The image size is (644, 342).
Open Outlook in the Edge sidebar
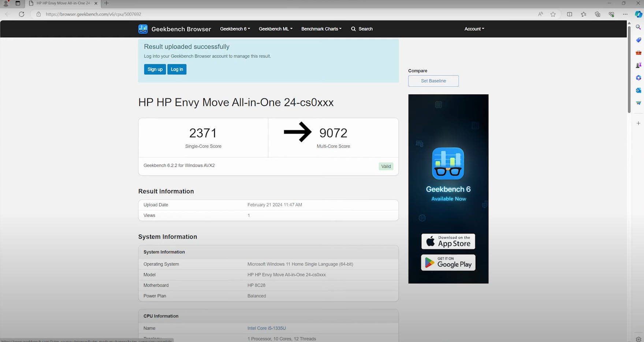click(x=639, y=90)
